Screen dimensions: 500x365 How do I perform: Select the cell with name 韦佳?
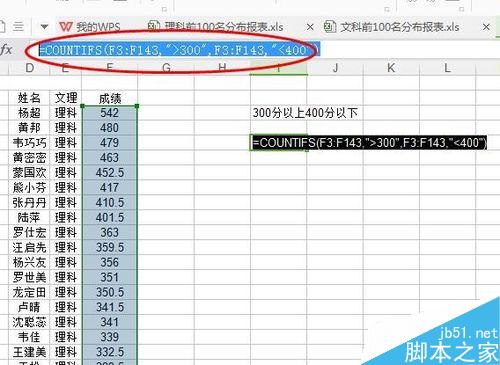[29, 337]
